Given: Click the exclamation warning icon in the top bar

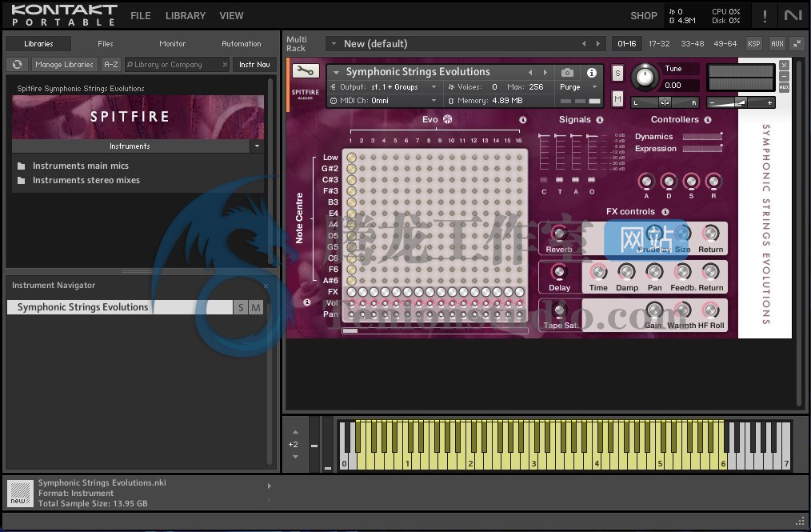Looking at the screenshot, I should tap(765, 16).
